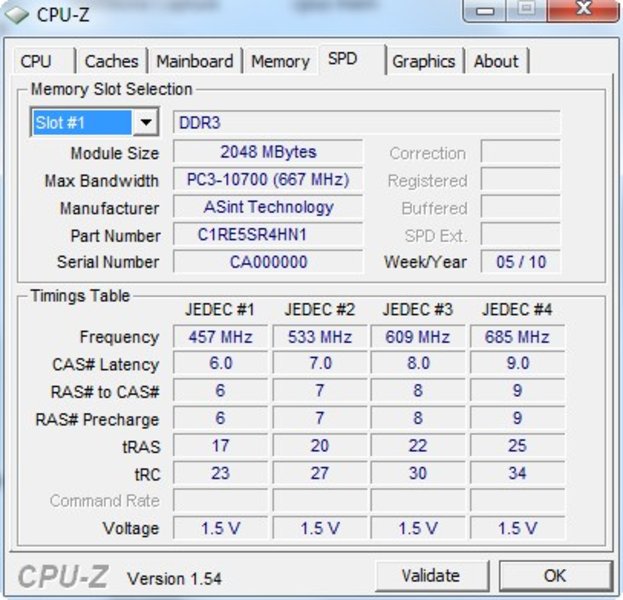Click the empty Buffered field
Image resolution: width=623 pixels, height=600 pixels.
coord(520,207)
